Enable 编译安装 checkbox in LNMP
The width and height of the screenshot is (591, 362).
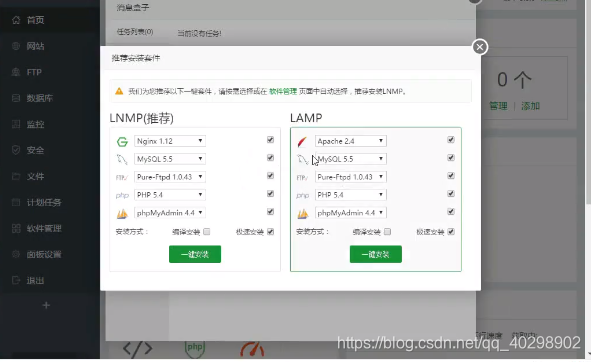tap(207, 232)
